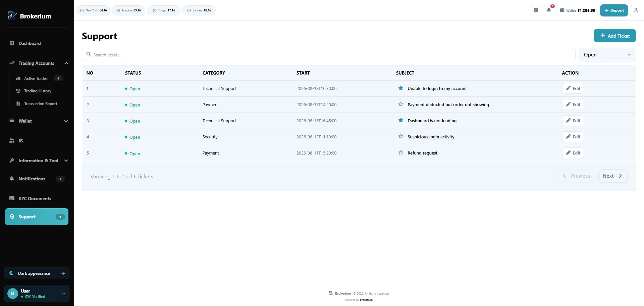Click the Add Ticket button
Image resolution: width=644 pixels, height=306 pixels.
tap(614, 36)
